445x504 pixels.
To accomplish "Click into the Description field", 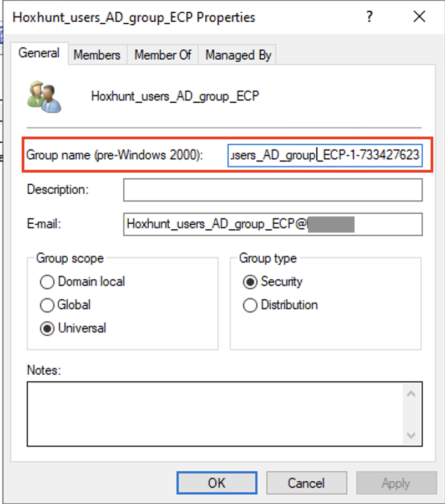I will click(x=273, y=190).
